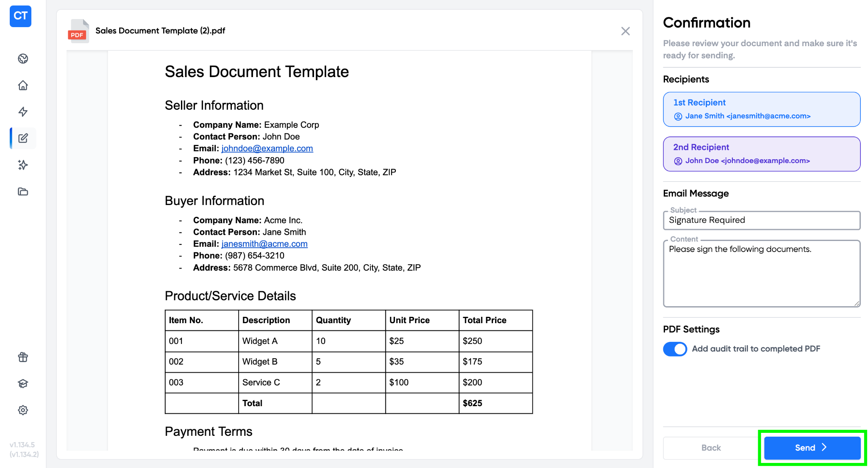Open johndoe@example.com link in document
The width and height of the screenshot is (868, 468).
[x=267, y=148]
